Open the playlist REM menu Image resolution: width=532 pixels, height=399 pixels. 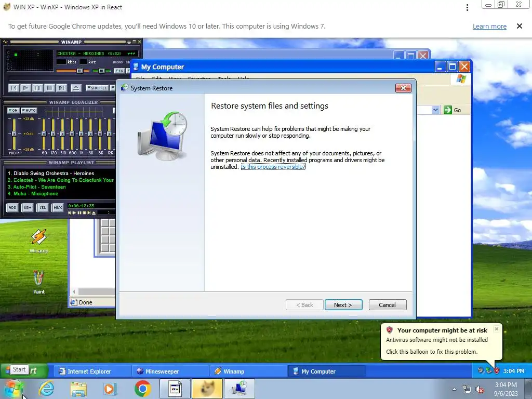click(28, 208)
